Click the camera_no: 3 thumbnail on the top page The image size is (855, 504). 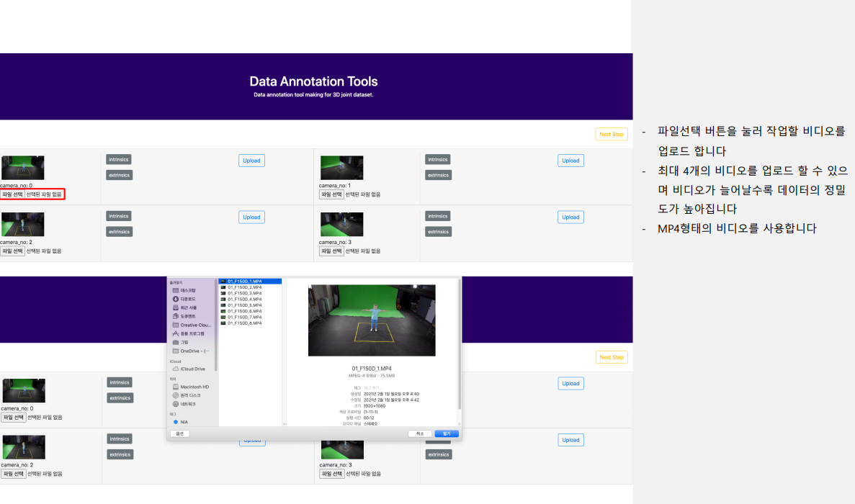(342, 225)
